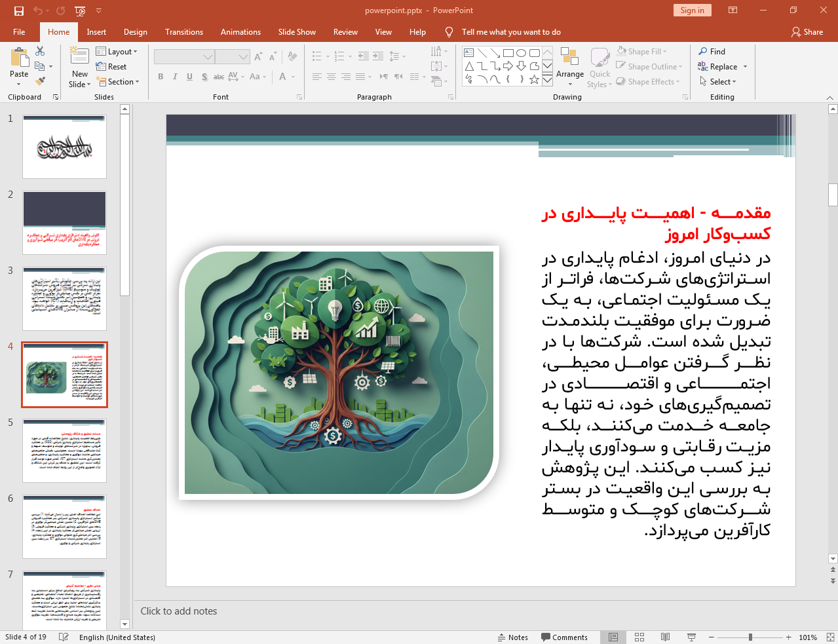This screenshot has width=838, height=644.
Task: Toggle text Shadow
Action: pyautogui.click(x=204, y=77)
